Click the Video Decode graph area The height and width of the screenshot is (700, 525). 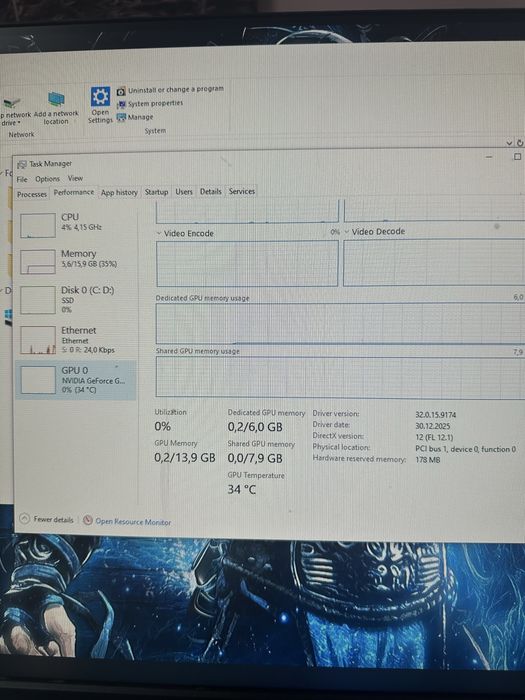(434, 262)
